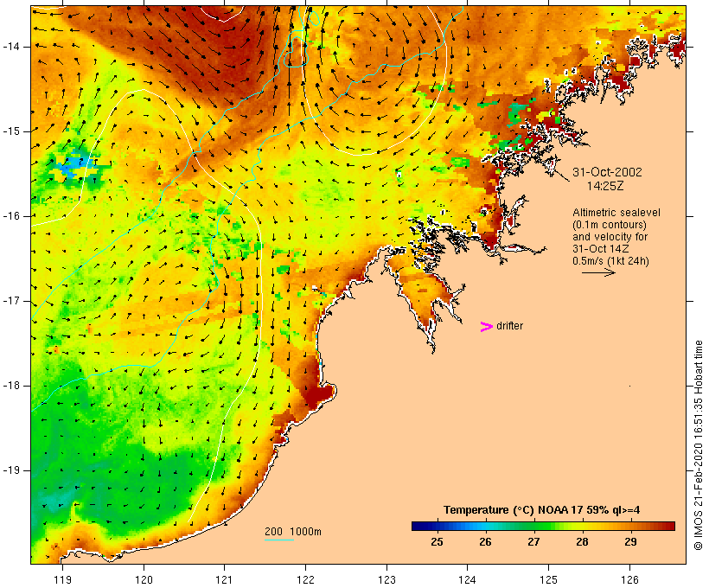Click the dark red end of the color bar
Image resolution: width=709 pixels, height=588 pixels.
point(669,526)
